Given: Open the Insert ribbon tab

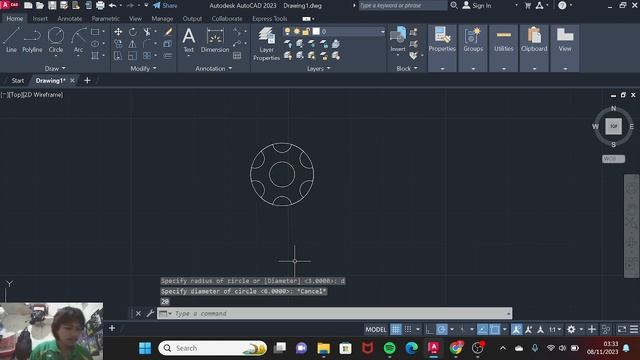Looking at the screenshot, I should 40,18.
